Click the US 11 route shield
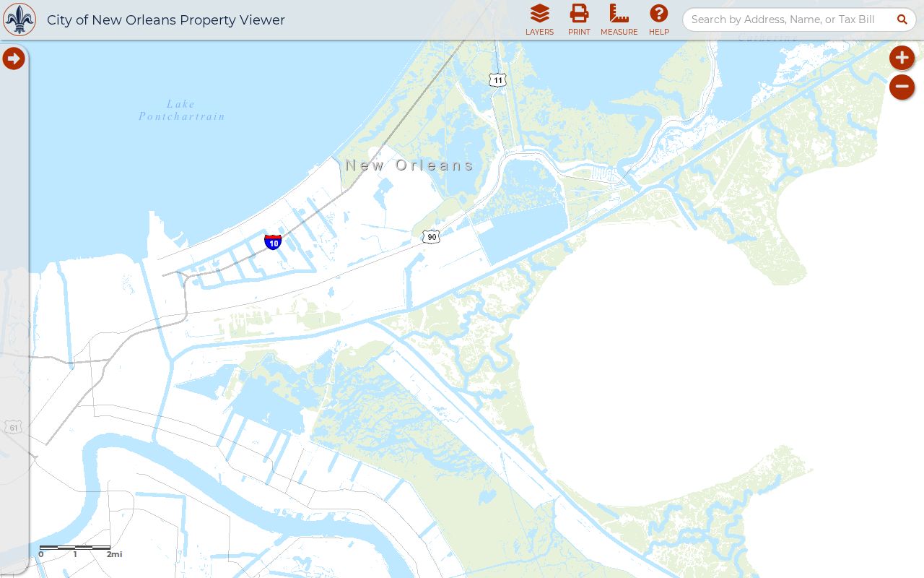Image resolution: width=924 pixels, height=578 pixels. (497, 79)
